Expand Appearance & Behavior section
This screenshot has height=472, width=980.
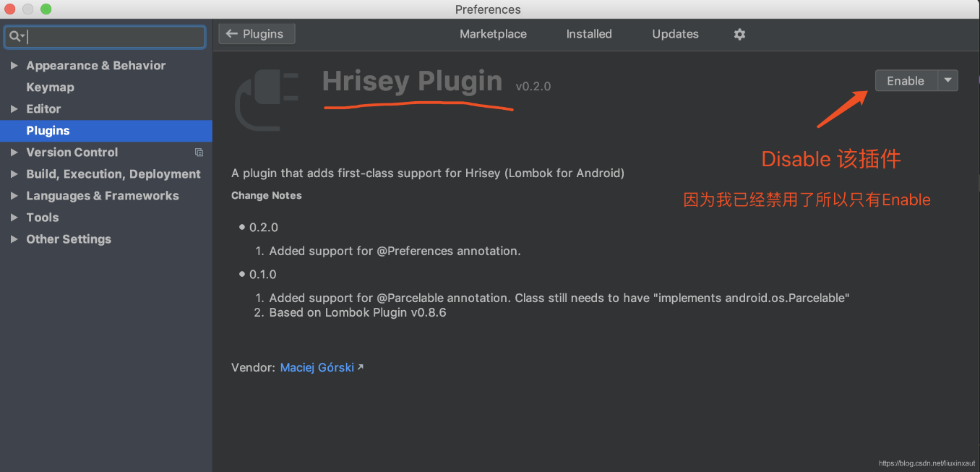coord(14,66)
